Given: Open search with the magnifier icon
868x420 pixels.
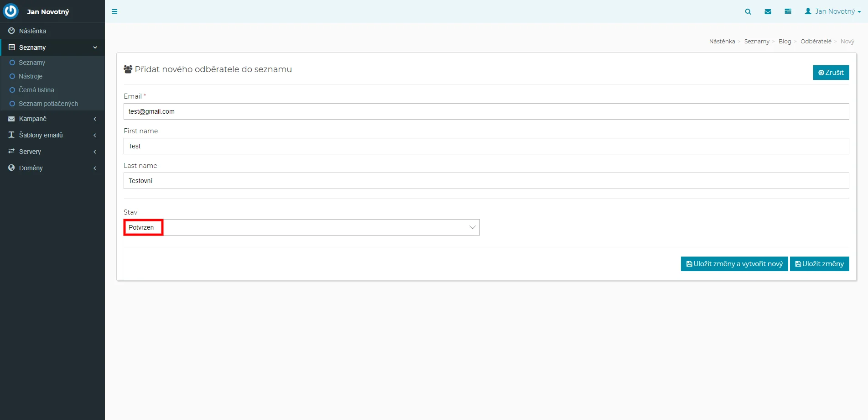Looking at the screenshot, I should [x=748, y=11].
